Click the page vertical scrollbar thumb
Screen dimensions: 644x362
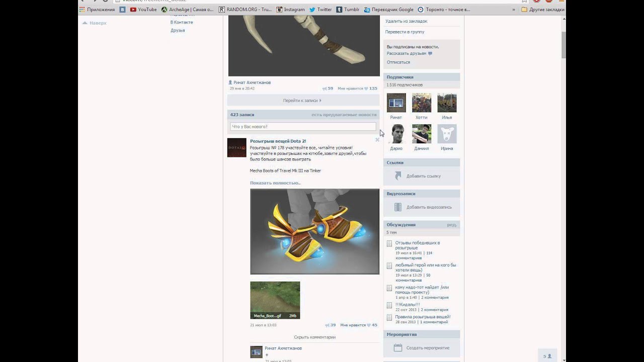click(x=564, y=44)
